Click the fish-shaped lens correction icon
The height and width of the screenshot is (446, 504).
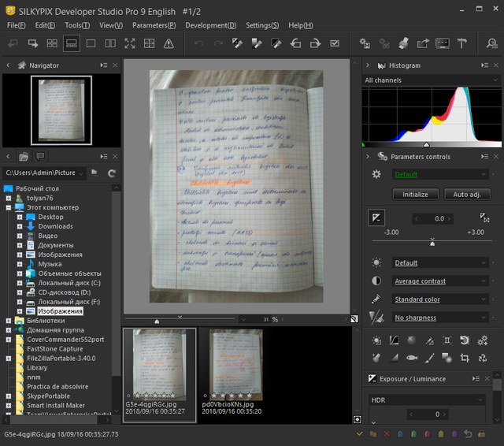411,357
